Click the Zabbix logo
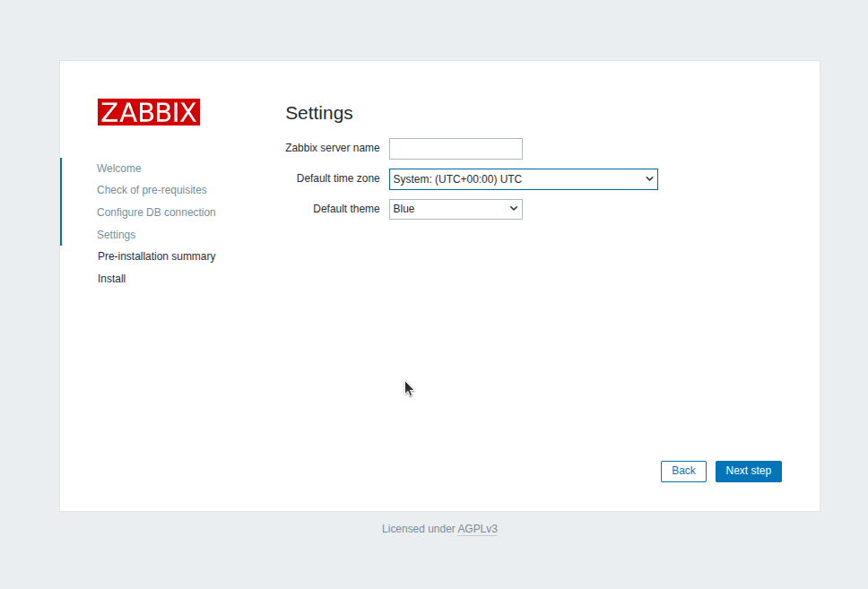The width and height of the screenshot is (868, 589). (148, 112)
